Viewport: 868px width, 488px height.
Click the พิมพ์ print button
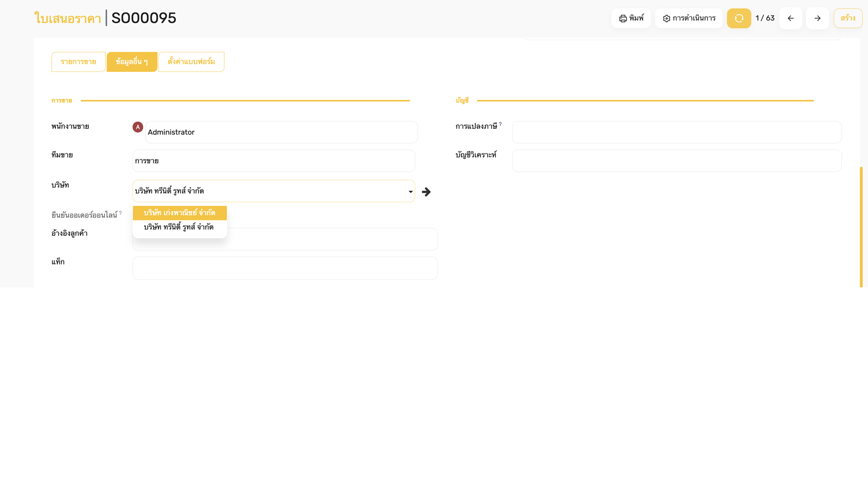click(631, 18)
